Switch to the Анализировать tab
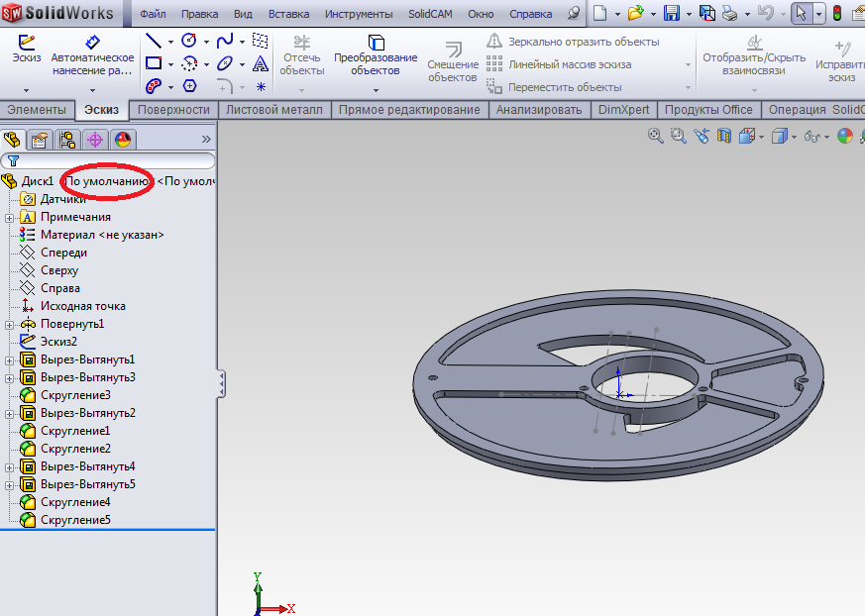865x616 pixels. click(539, 110)
